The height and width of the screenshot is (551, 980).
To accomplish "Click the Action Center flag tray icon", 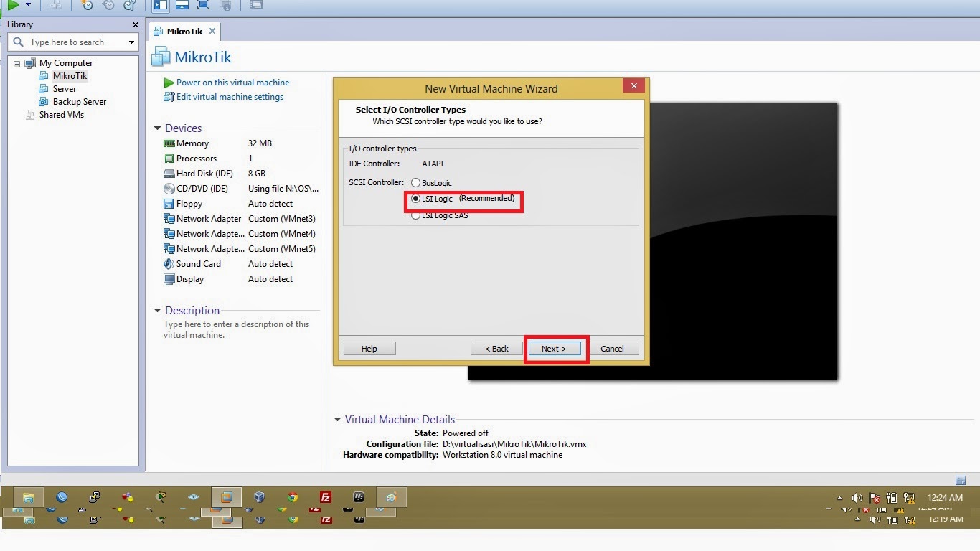I will tap(875, 498).
